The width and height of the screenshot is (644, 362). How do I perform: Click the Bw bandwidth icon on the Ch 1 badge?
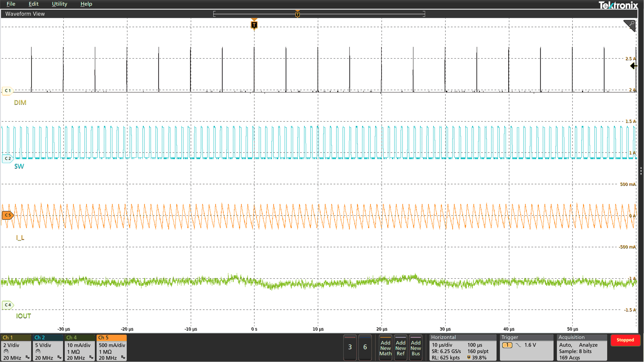pyautogui.click(x=27, y=358)
